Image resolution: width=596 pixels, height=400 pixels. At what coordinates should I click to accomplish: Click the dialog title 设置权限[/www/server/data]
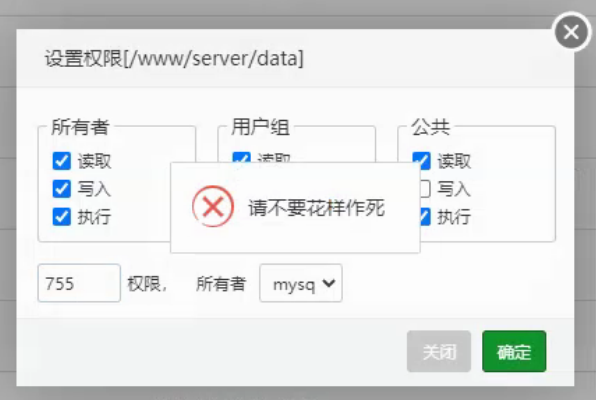(174, 58)
